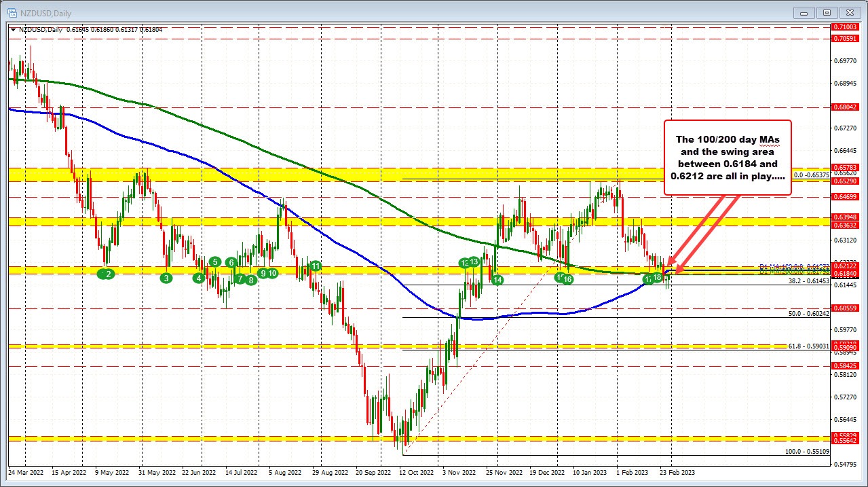The height and width of the screenshot is (487, 868).
Task: Click the red 0.60559 price label
Action: [845, 308]
